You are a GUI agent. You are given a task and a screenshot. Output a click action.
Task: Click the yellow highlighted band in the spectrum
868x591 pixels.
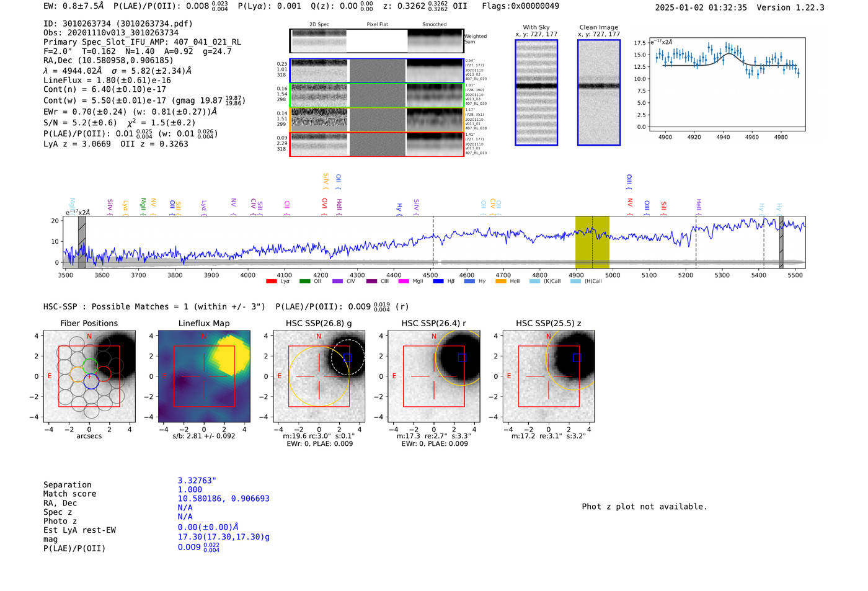[592, 242]
